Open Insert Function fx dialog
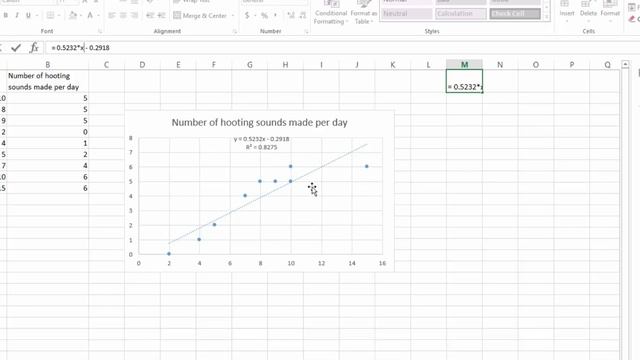This screenshot has width=640, height=360. coord(34,48)
